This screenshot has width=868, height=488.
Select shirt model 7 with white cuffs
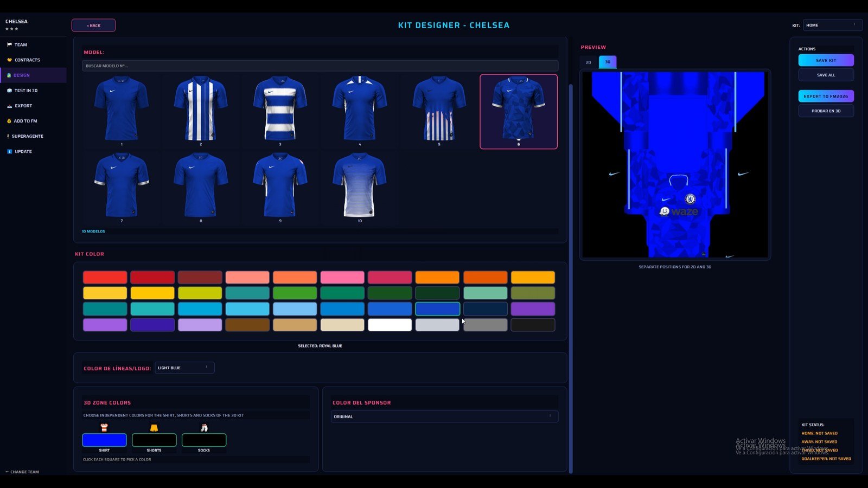click(122, 188)
